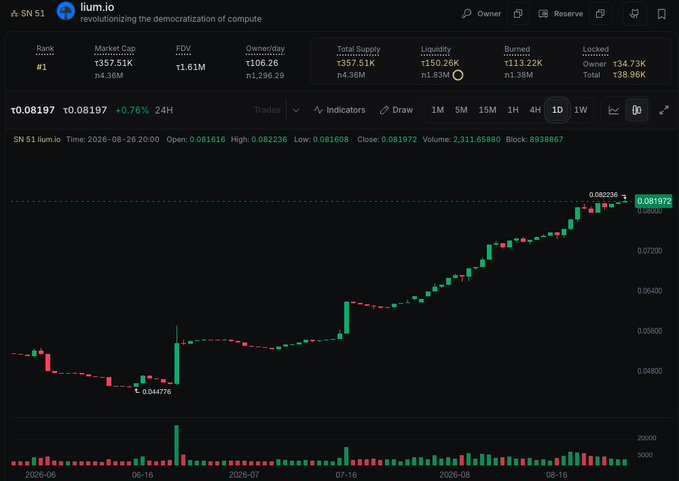The width and height of the screenshot is (679, 481).
Task: Click the Rank label
Action: tap(45, 48)
